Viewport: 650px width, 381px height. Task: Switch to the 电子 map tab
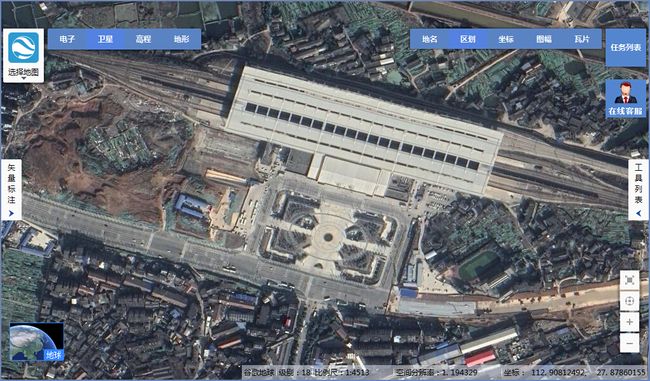click(x=67, y=39)
